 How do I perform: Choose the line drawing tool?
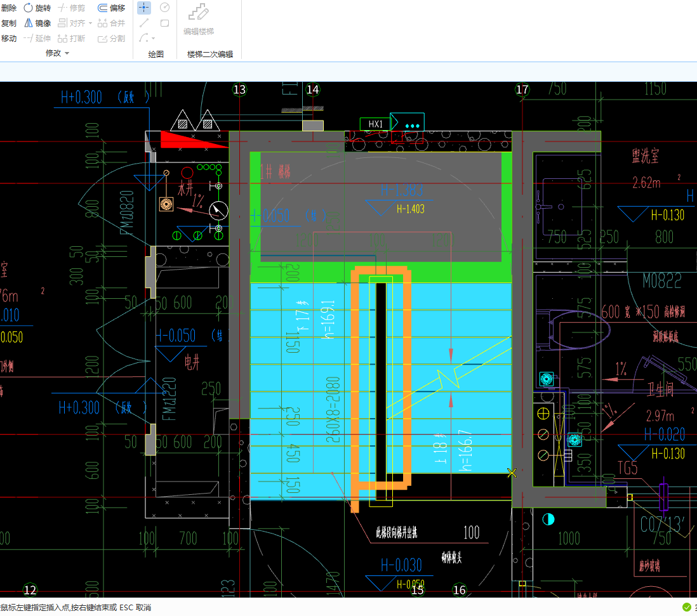pos(144,23)
